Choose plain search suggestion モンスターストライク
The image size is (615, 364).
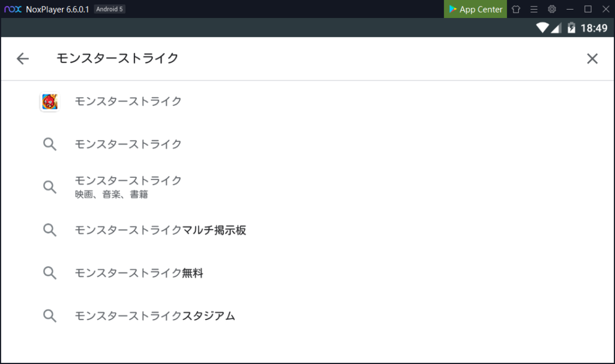pyautogui.click(x=128, y=144)
